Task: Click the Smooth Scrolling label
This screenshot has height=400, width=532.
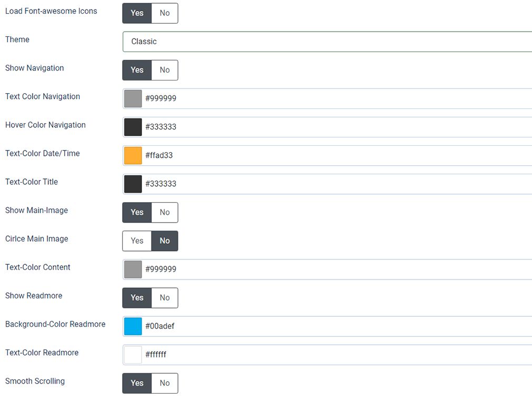Action: tap(35, 382)
